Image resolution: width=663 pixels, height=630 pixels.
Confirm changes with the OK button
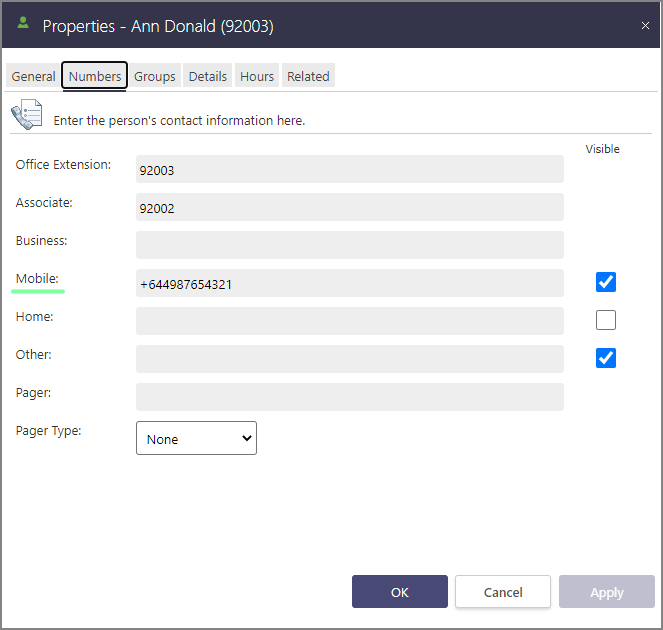(400, 592)
